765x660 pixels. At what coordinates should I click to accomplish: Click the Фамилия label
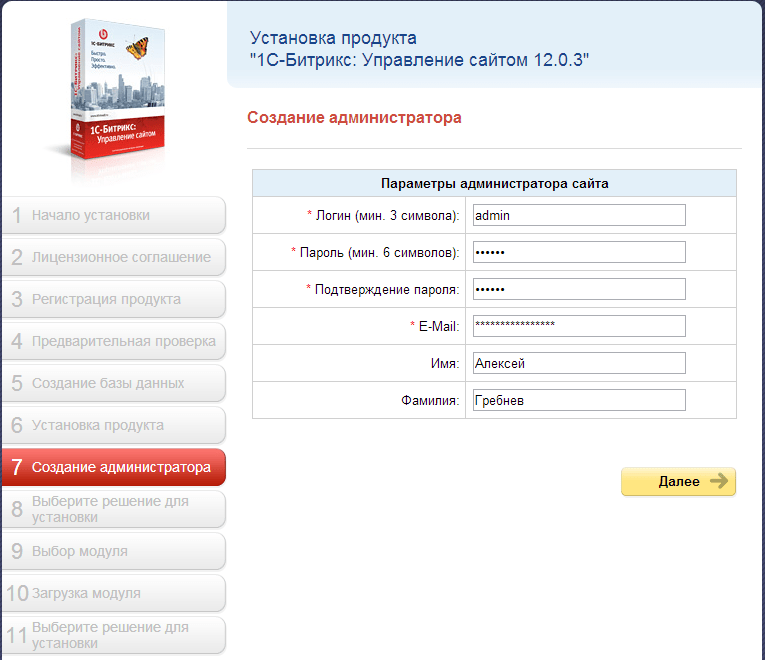tap(430, 400)
